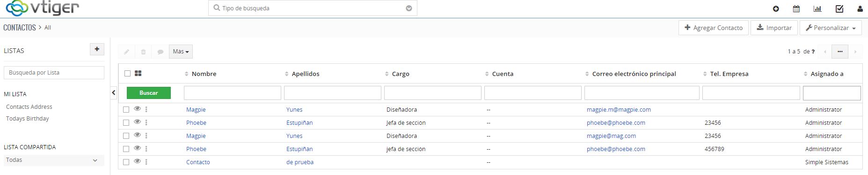
Task: Open the Personalizar dropdown
Action: [831, 28]
